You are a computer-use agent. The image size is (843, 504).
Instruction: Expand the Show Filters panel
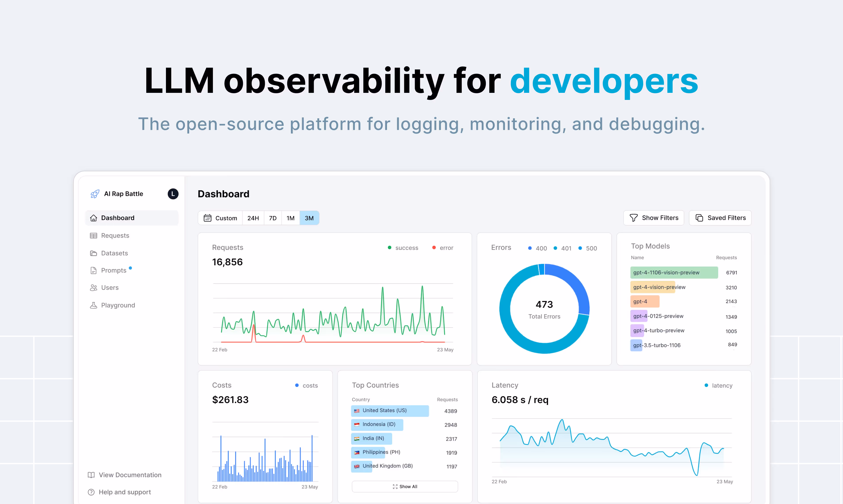click(653, 218)
